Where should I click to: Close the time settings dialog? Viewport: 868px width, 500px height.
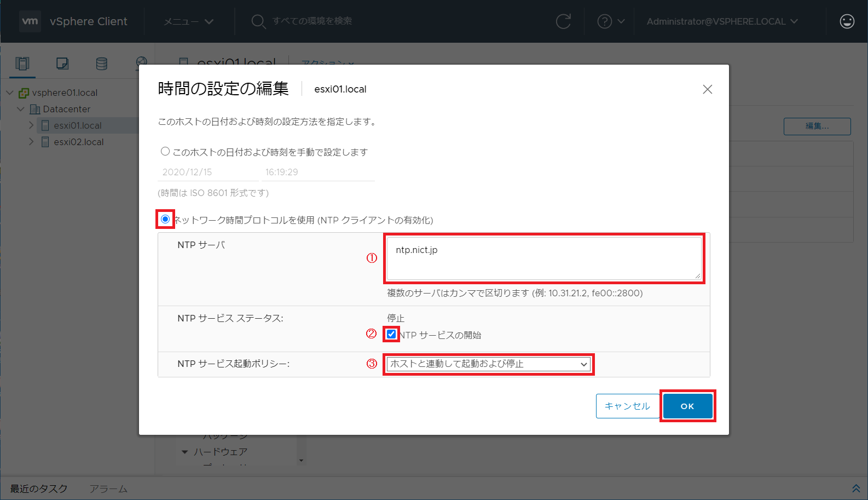click(x=707, y=89)
